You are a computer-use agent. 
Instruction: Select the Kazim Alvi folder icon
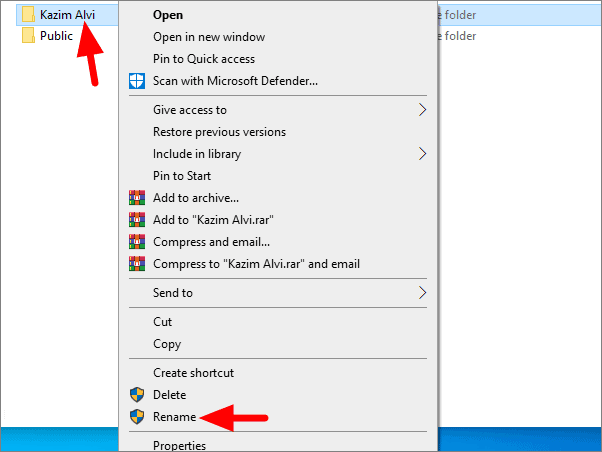click(x=28, y=15)
